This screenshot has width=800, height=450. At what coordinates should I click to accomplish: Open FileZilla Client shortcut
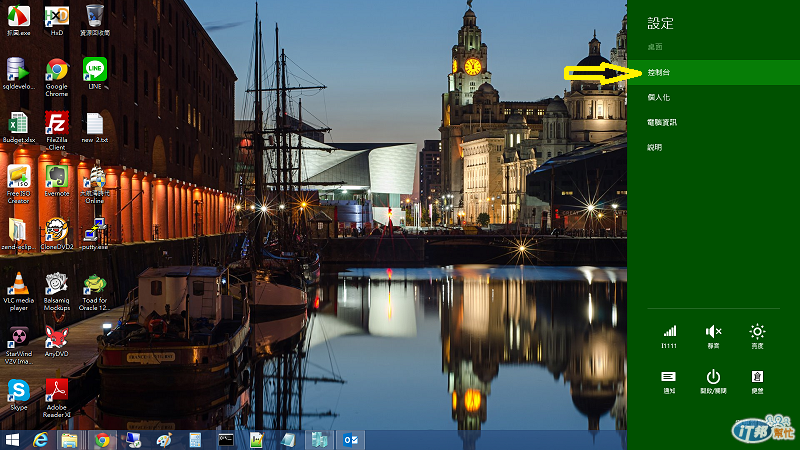click(57, 125)
